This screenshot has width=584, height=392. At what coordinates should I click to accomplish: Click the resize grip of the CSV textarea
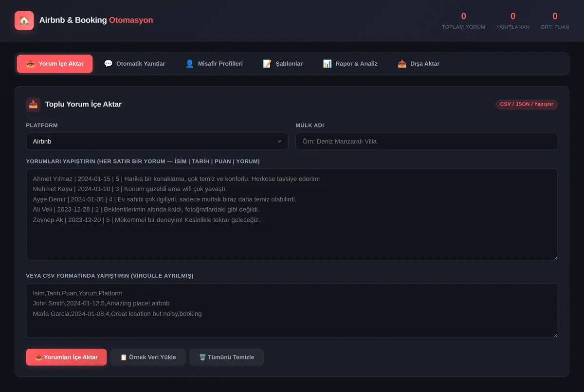(555, 335)
